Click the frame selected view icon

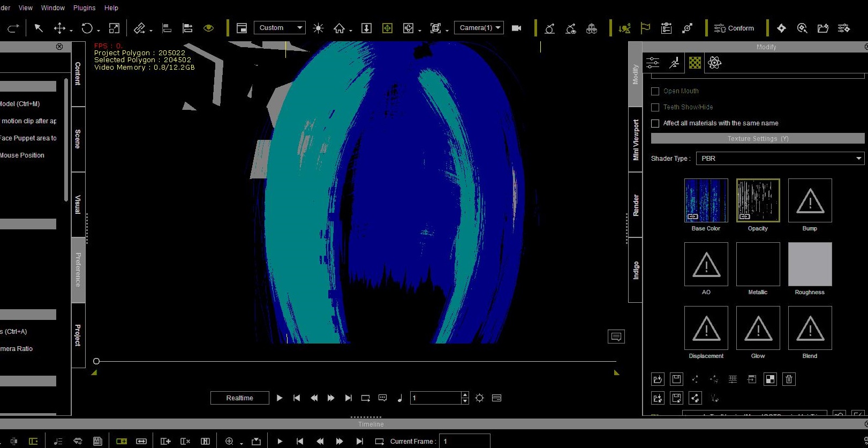[436, 28]
